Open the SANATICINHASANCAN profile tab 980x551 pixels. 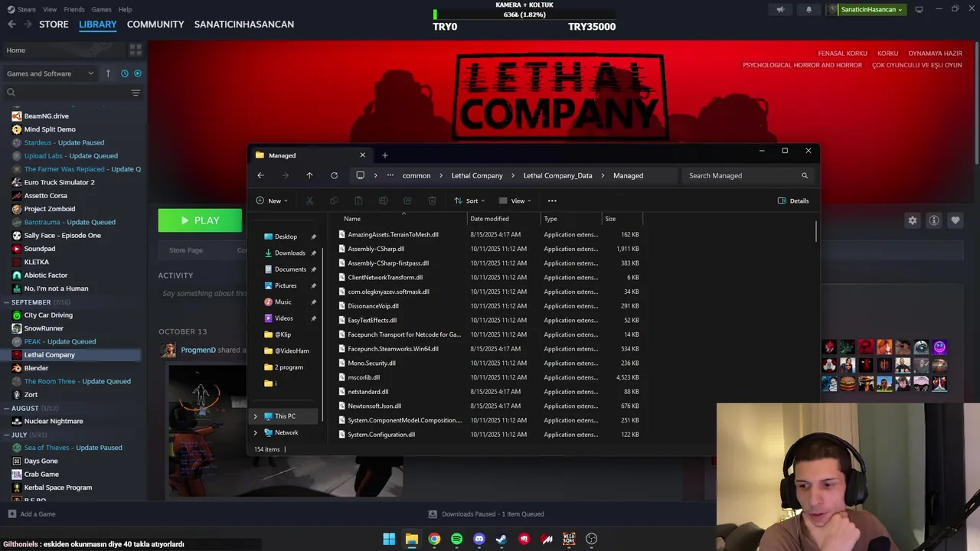pyautogui.click(x=244, y=24)
